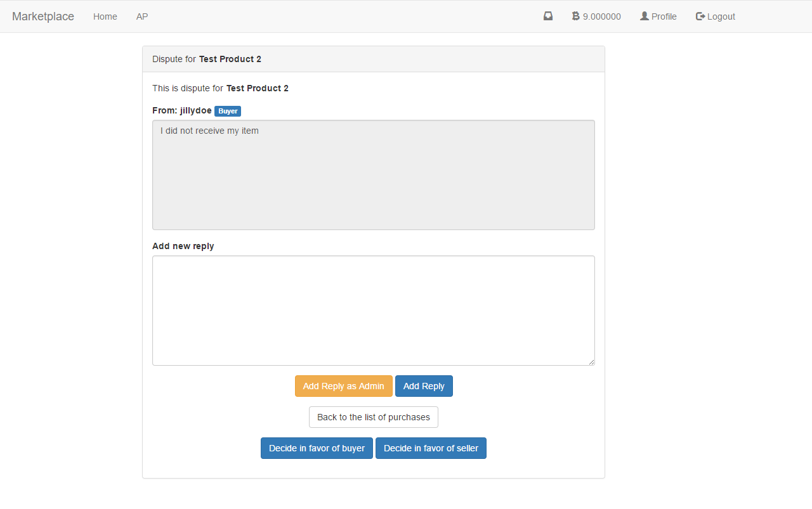The height and width of the screenshot is (509, 812).
Task: Decide in favor of seller
Action: coord(431,448)
